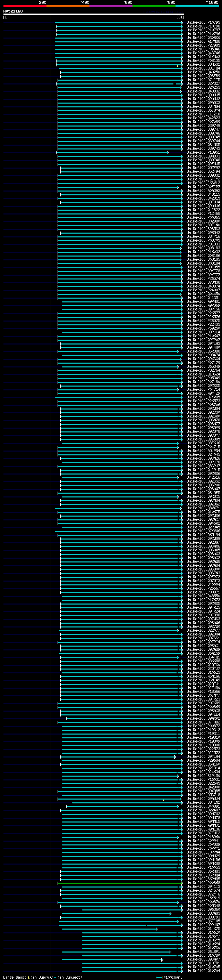Click the cyan ~100% identity legend segment
Screen dimensions: 222x980
tap(197, 6)
